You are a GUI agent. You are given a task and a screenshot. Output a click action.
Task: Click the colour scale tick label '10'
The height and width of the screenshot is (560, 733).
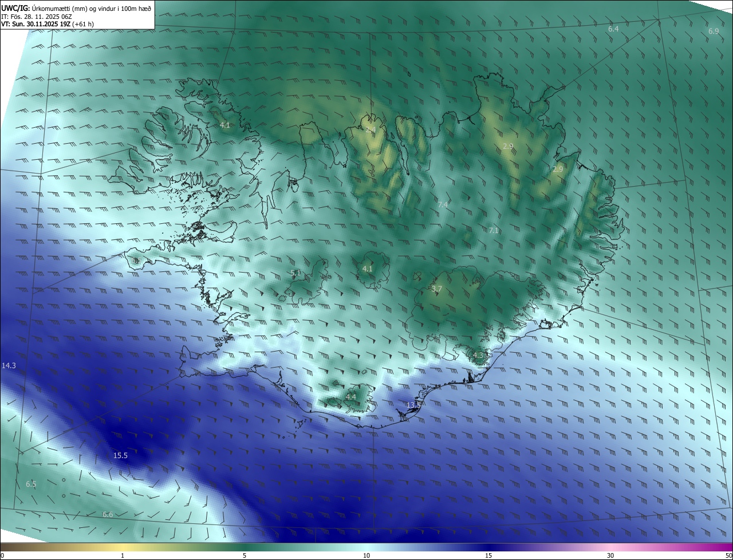366,555
